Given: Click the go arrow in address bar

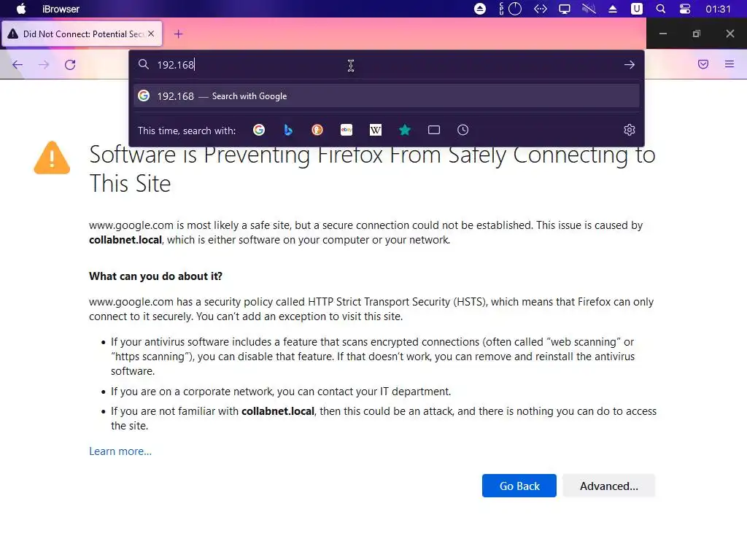Looking at the screenshot, I should (630, 65).
